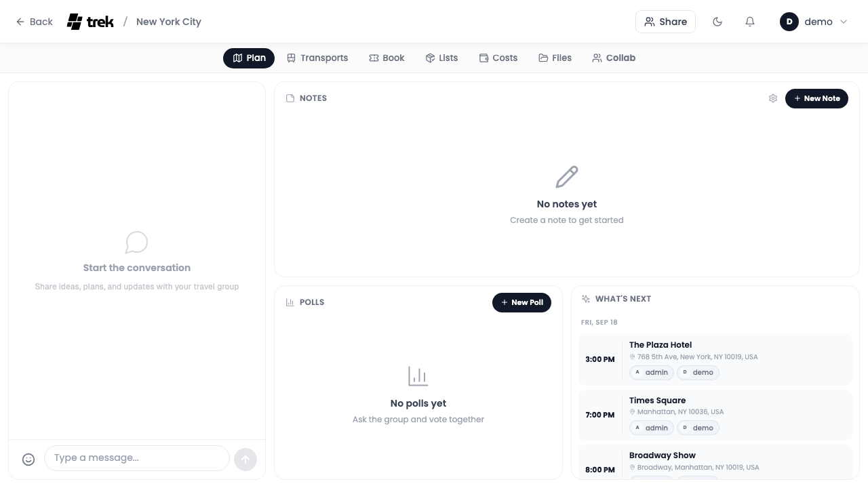Switch to the Transports tab
The height and width of the screenshot is (488, 868).
pyautogui.click(x=317, y=58)
